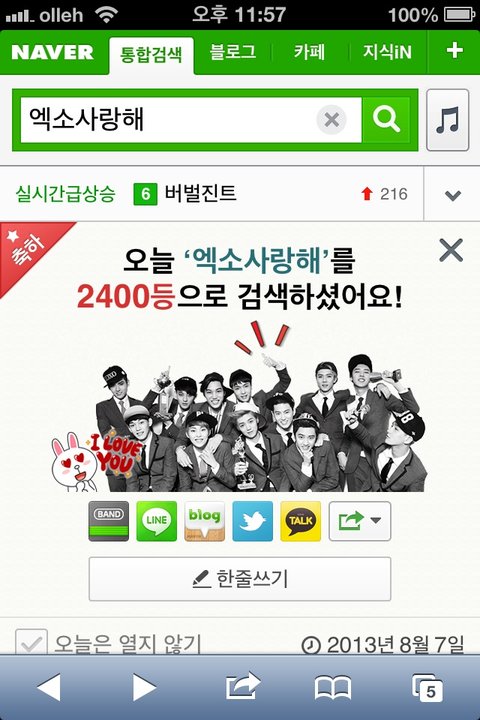
Task: Check the 오늘은 열지 않기 checkbox
Action: tap(31, 642)
